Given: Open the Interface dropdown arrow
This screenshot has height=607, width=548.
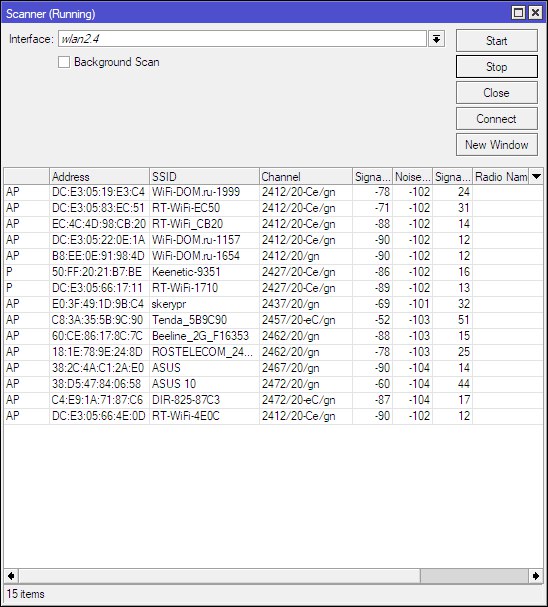Looking at the screenshot, I should 436,39.
